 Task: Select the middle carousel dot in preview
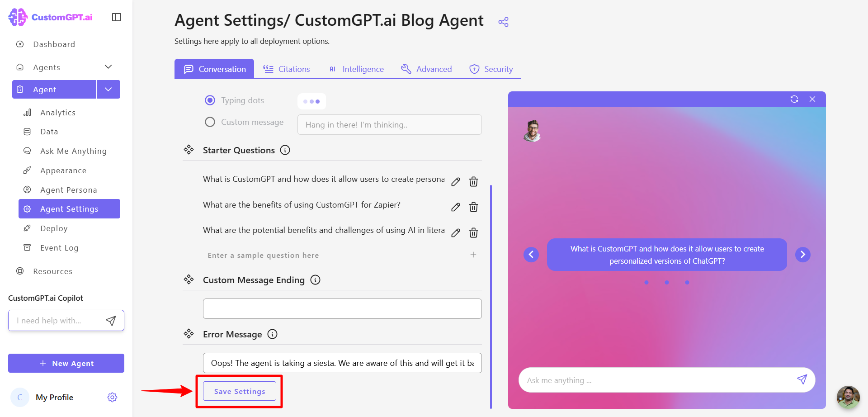667,282
